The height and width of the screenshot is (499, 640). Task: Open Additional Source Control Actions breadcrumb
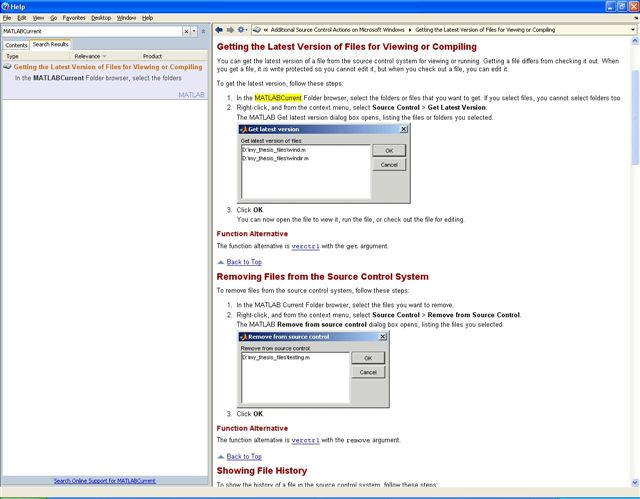[x=338, y=30]
